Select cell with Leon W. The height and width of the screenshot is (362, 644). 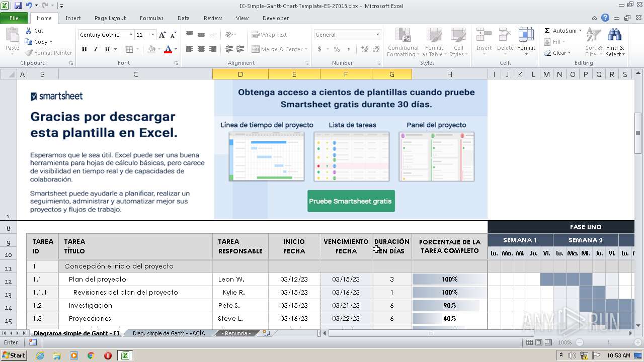pyautogui.click(x=240, y=279)
